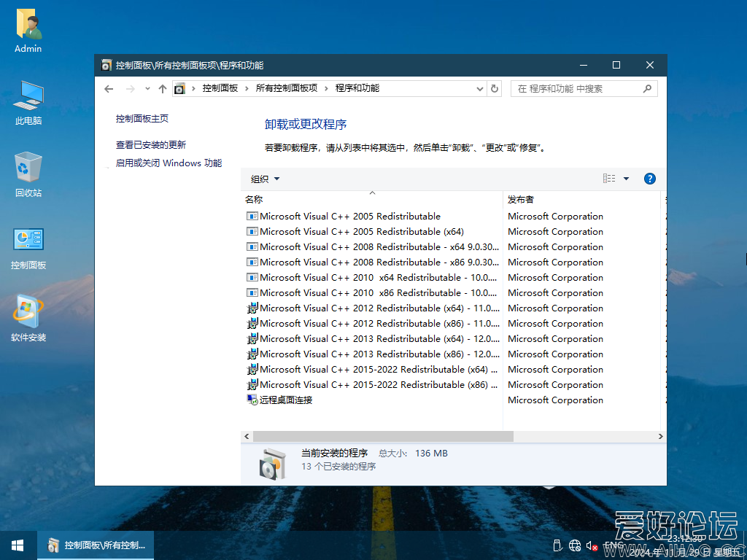Screen dimensions: 747x560
Task: Open the 组织 dropdown menu
Action: coord(265,179)
